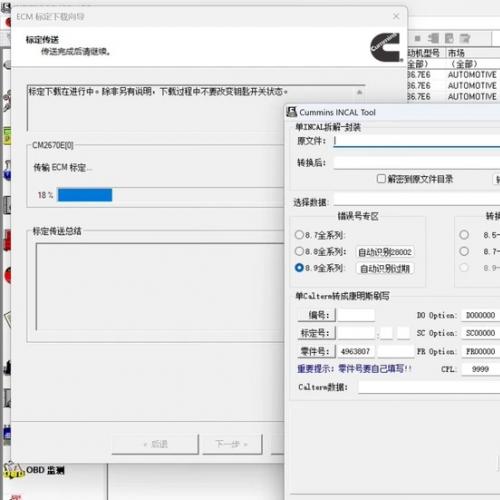The width and height of the screenshot is (500, 500).
Task: Open the OBD 监测 icon in the sidebar
Action: click(x=14, y=470)
